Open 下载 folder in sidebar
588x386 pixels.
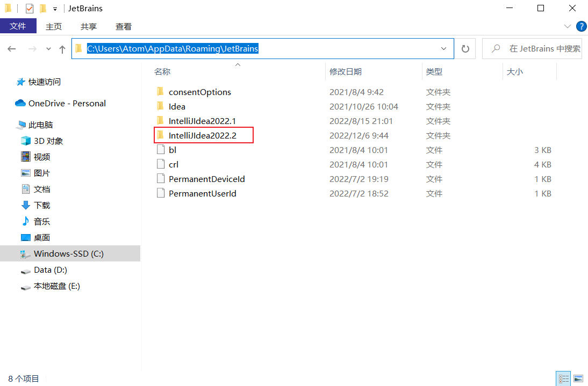41,206
